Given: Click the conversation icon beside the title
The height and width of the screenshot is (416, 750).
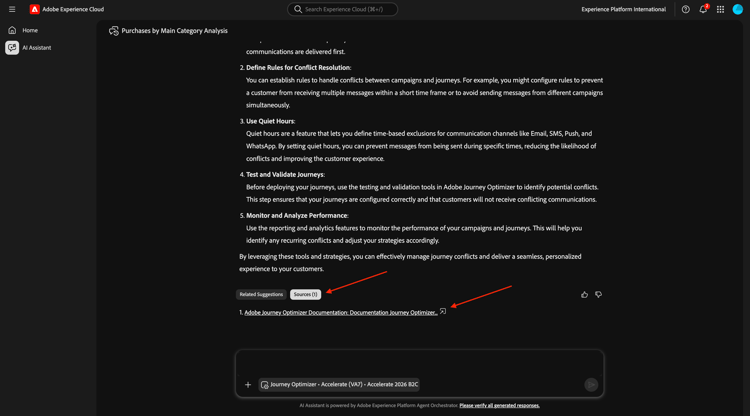Looking at the screenshot, I should tap(113, 31).
